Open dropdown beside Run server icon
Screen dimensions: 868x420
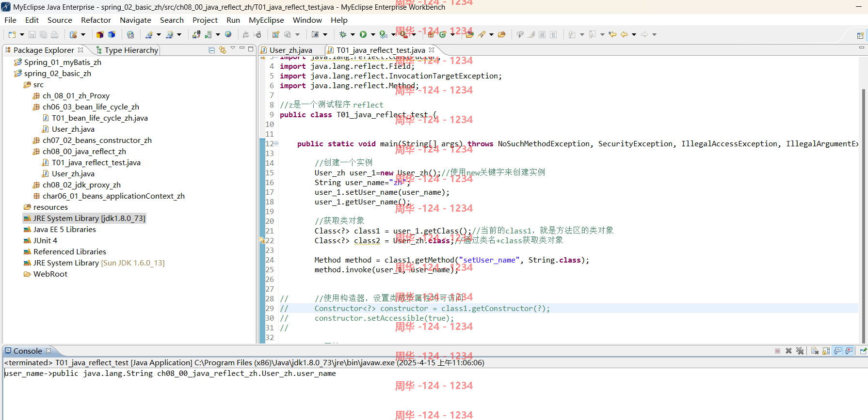(218, 34)
